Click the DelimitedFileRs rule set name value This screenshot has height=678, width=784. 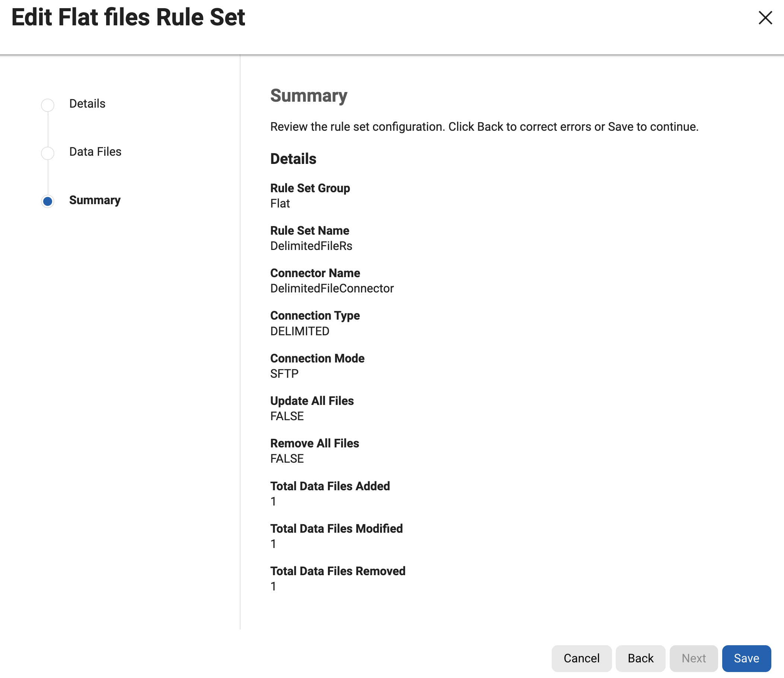click(x=311, y=246)
